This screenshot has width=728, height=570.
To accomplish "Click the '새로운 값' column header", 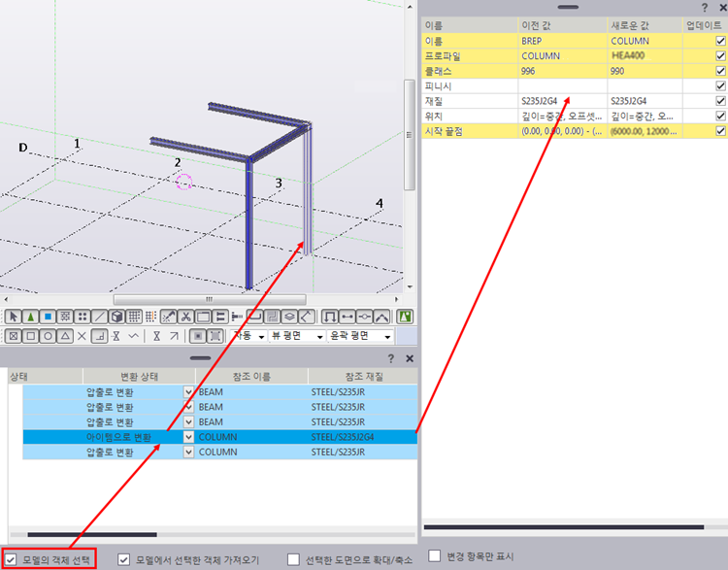I will (x=643, y=23).
